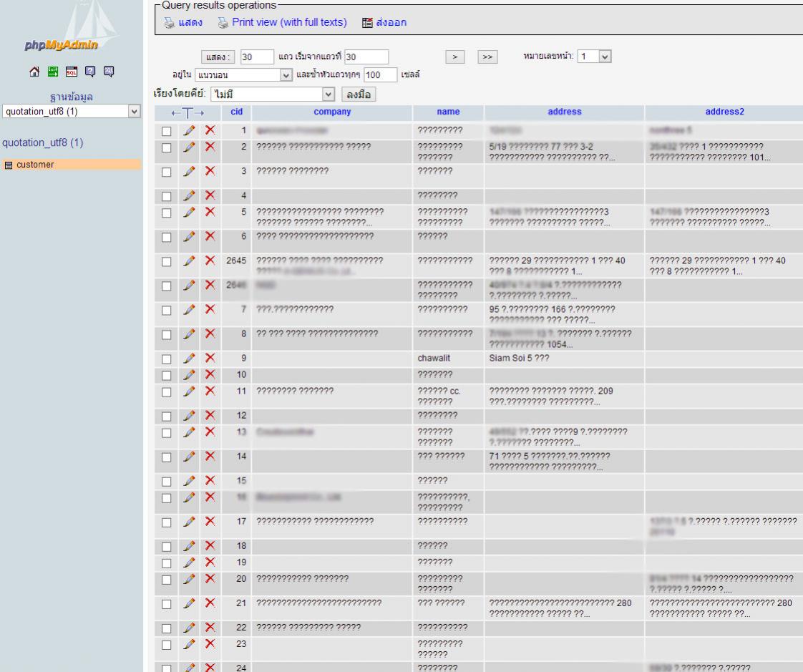The height and width of the screenshot is (672, 803).
Task: Go to next page with > button
Action: point(454,57)
